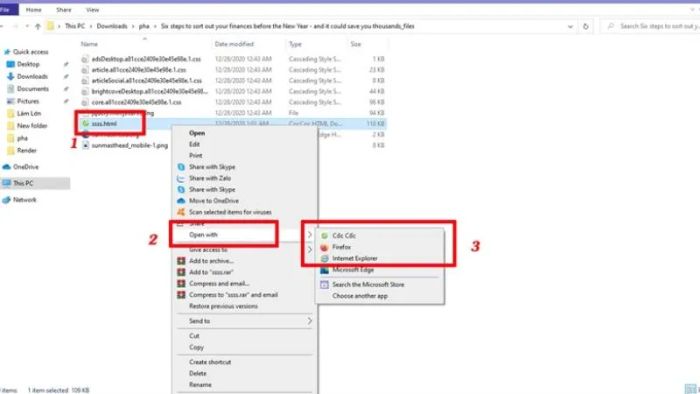700x394 pixels.
Task: Sort by the Size column header
Action: pos(356,44)
